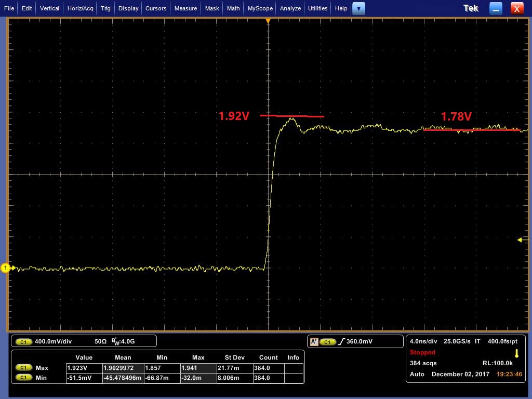Click the C1 badge beside the Min measurement
The image size is (532, 399).
[x=23, y=378]
